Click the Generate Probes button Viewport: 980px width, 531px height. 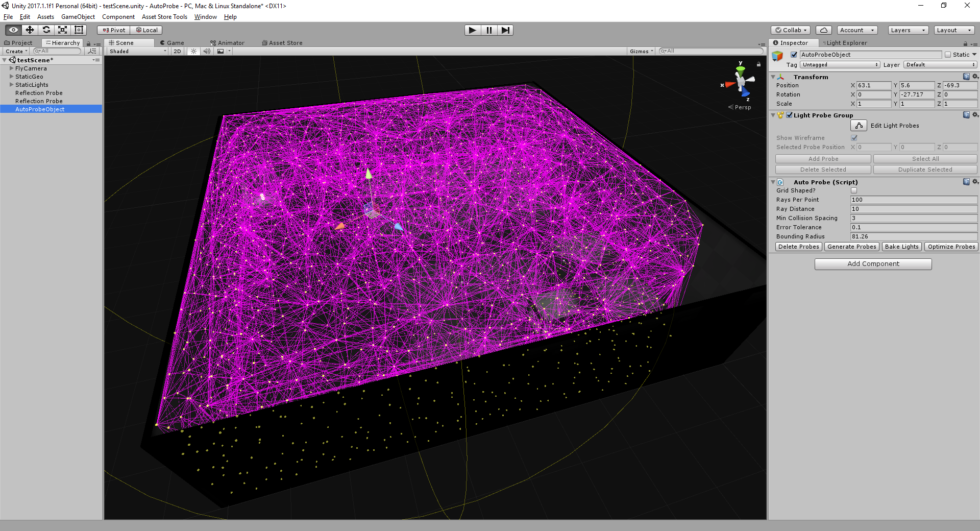click(x=851, y=247)
